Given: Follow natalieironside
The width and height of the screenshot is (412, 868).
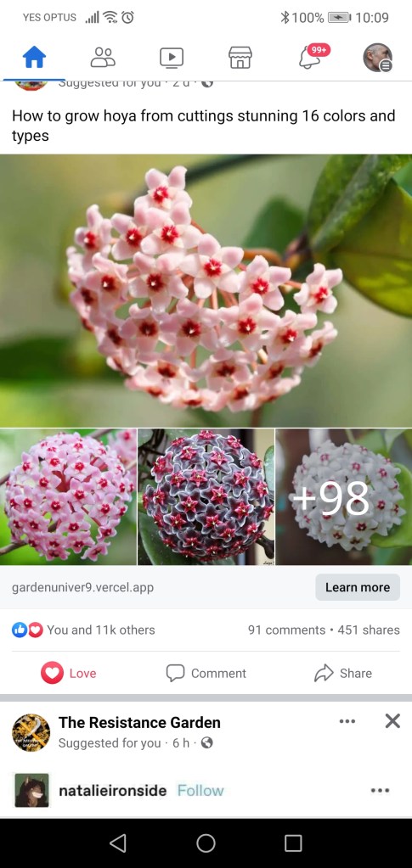Looking at the screenshot, I should click(200, 791).
